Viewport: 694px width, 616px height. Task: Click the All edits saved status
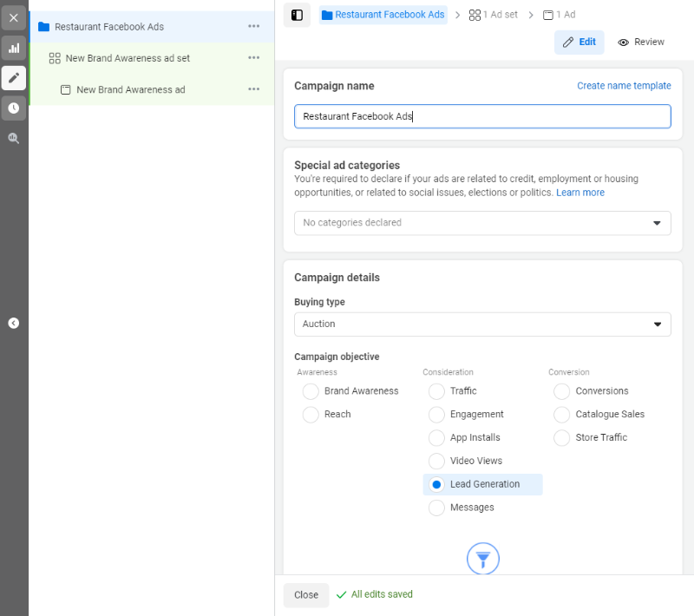coord(375,594)
